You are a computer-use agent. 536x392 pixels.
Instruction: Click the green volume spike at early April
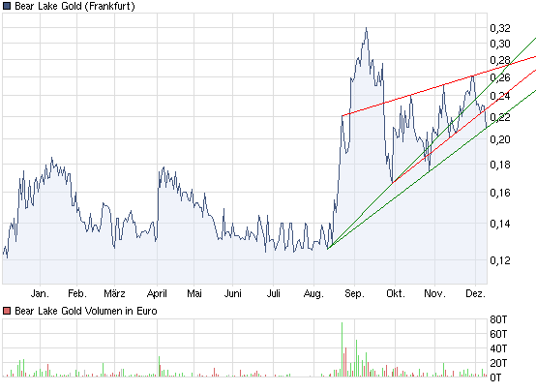pos(159,366)
